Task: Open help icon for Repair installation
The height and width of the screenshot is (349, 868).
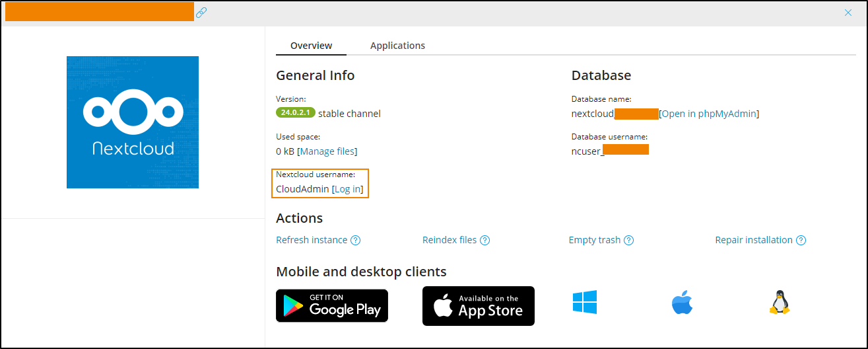Action: (801, 240)
